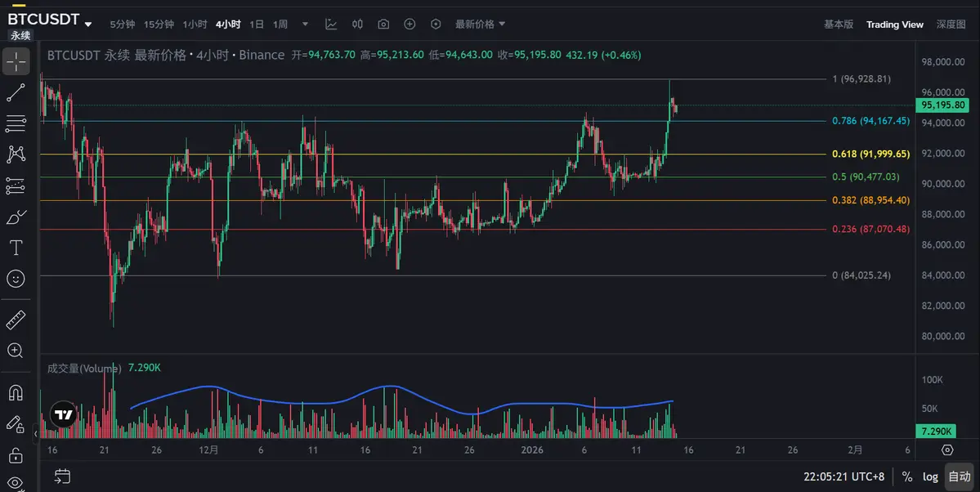Collapse the left drawing toolbar arrow

36,433
